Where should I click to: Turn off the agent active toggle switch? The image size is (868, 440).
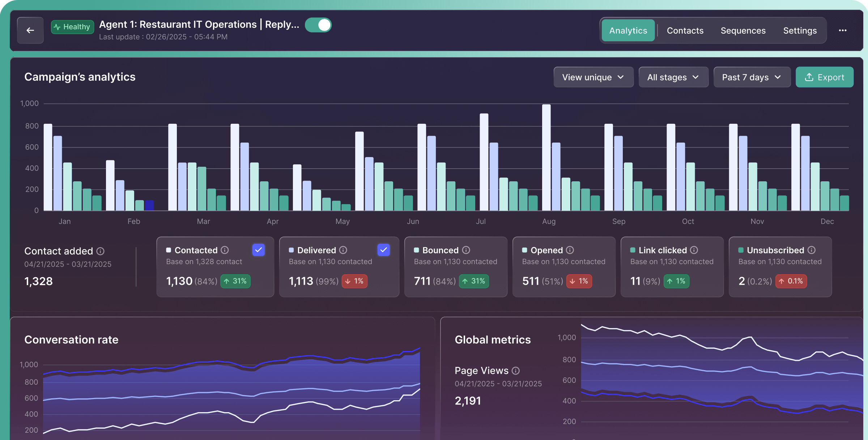pos(318,25)
